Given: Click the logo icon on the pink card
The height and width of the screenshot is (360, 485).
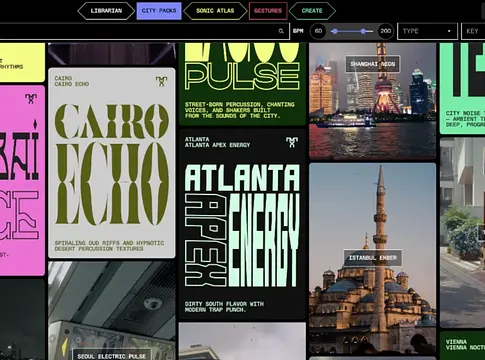Looking at the screenshot, I should [x=31, y=99].
